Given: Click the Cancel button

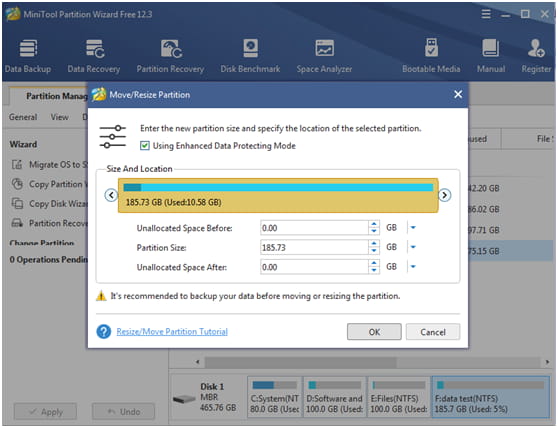Looking at the screenshot, I should [x=433, y=332].
